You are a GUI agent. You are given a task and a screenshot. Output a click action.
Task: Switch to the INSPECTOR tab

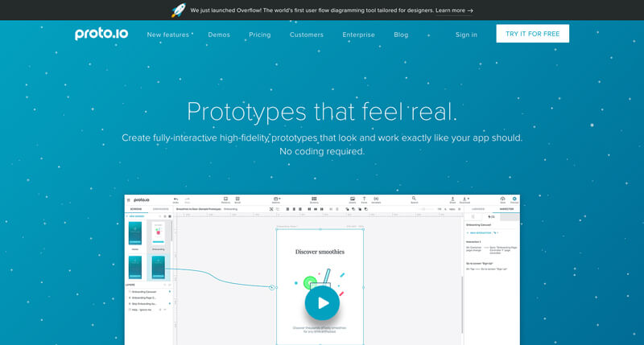click(506, 209)
